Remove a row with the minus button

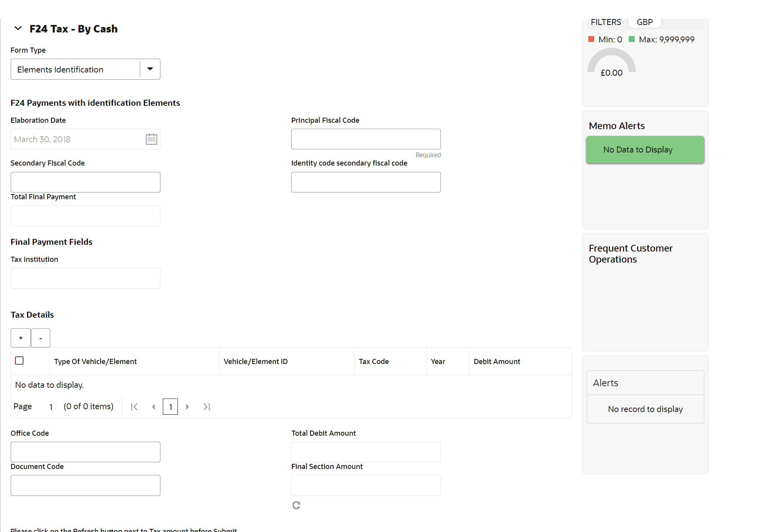pyautogui.click(x=40, y=338)
